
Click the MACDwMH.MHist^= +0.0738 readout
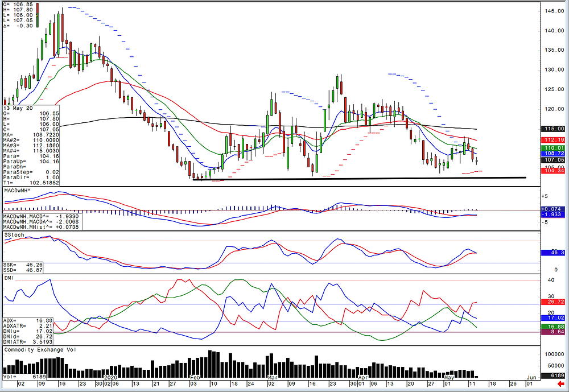coord(41,227)
